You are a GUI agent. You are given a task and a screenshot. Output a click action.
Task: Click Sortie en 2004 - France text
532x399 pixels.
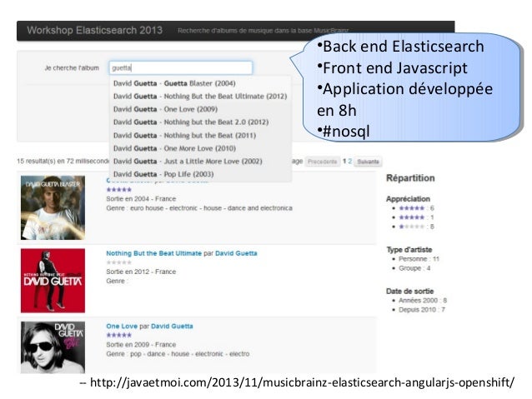tap(141, 198)
